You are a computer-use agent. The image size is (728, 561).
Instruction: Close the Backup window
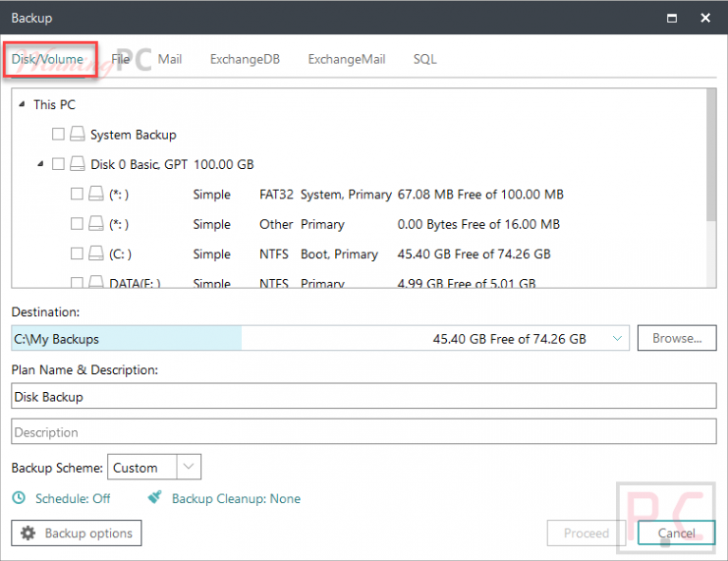click(705, 18)
